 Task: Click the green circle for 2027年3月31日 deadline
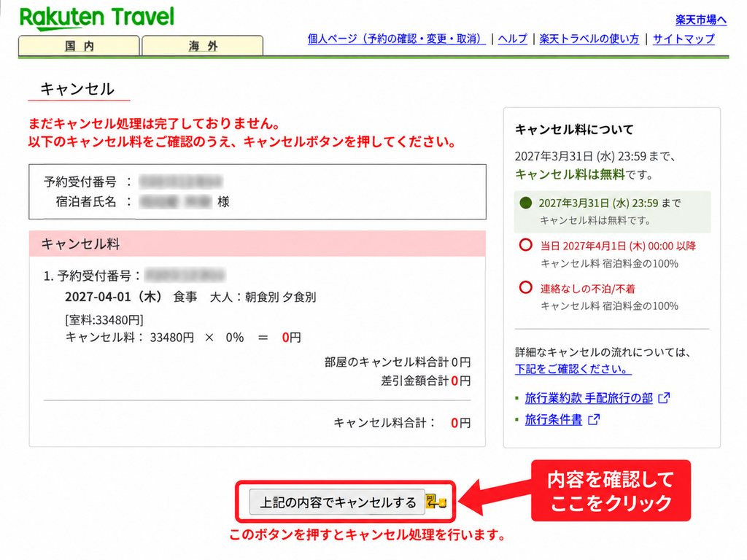coord(525,203)
